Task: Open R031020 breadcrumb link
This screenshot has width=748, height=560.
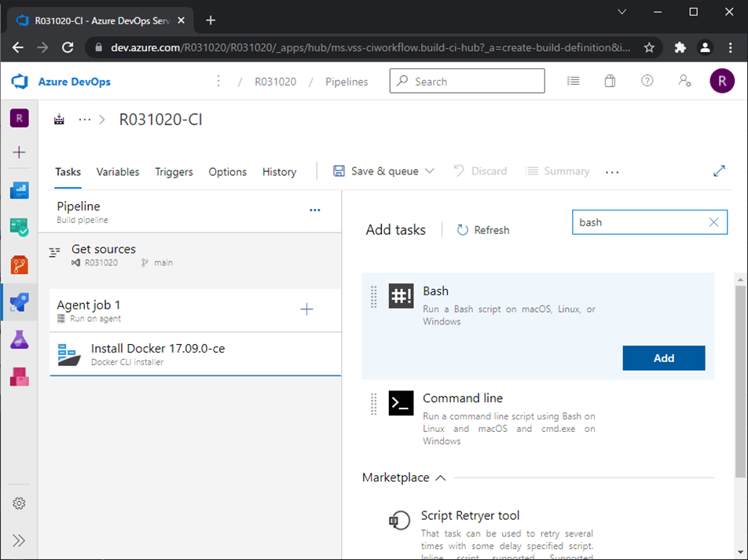Action: point(275,82)
